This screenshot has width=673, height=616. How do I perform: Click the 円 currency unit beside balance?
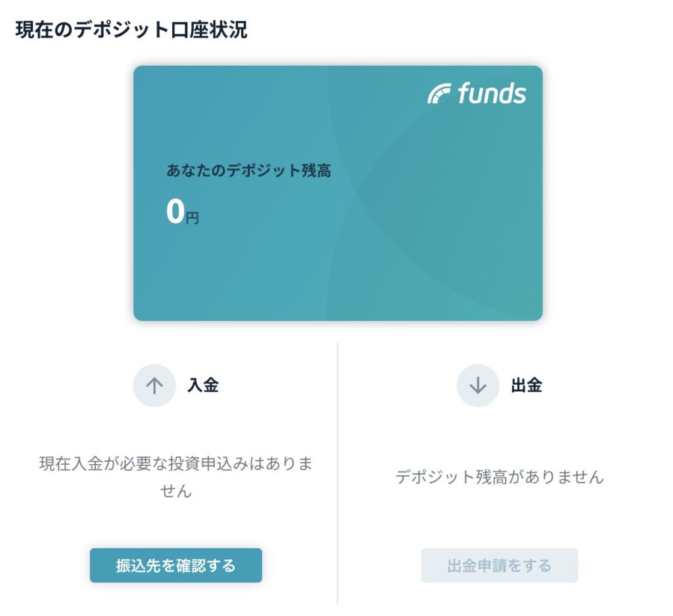[x=192, y=218]
